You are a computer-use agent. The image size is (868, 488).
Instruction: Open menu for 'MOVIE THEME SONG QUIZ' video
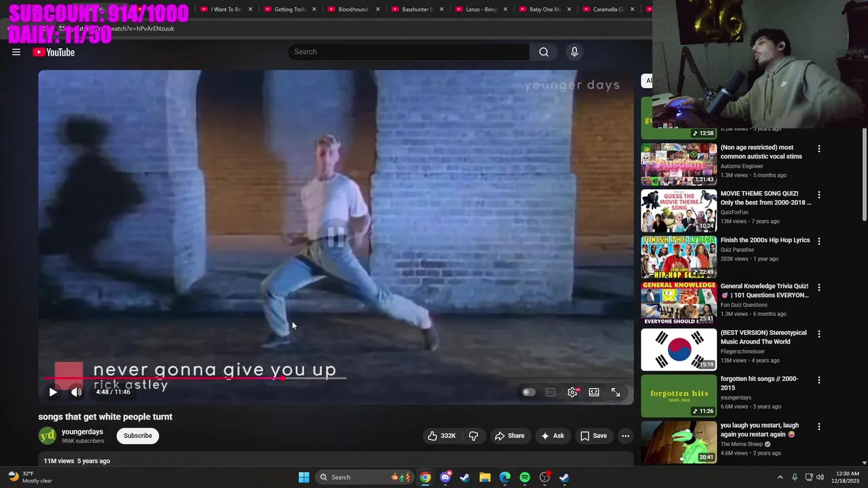click(x=818, y=195)
